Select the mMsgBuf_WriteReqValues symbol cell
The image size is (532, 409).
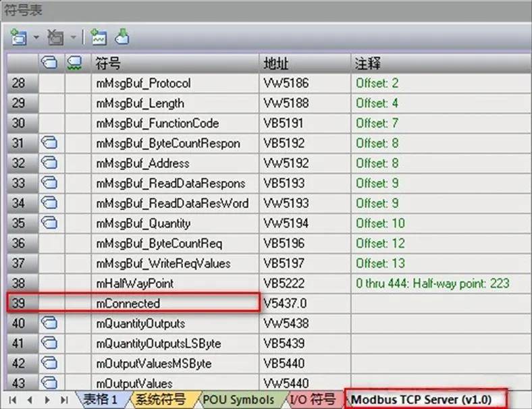[175, 263]
